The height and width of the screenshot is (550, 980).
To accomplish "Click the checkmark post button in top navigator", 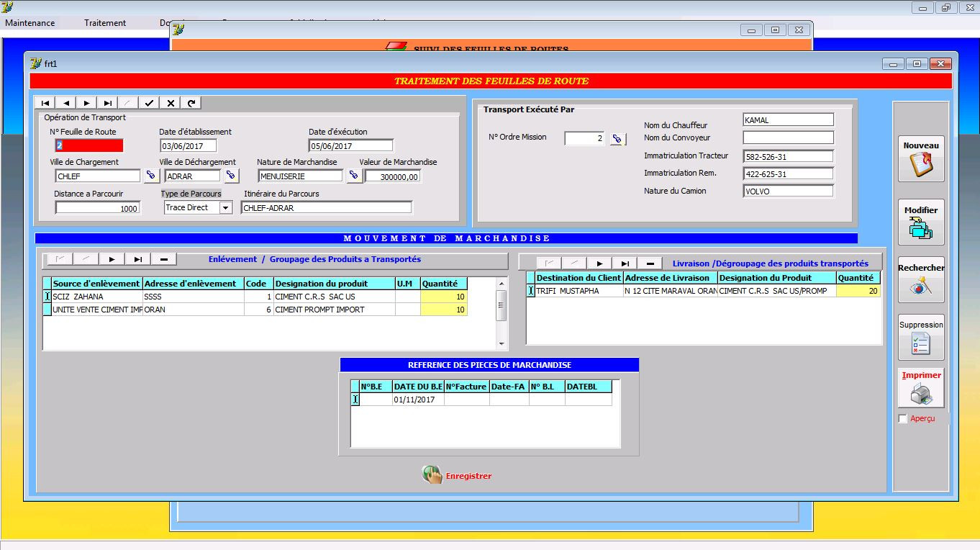I will [x=149, y=103].
